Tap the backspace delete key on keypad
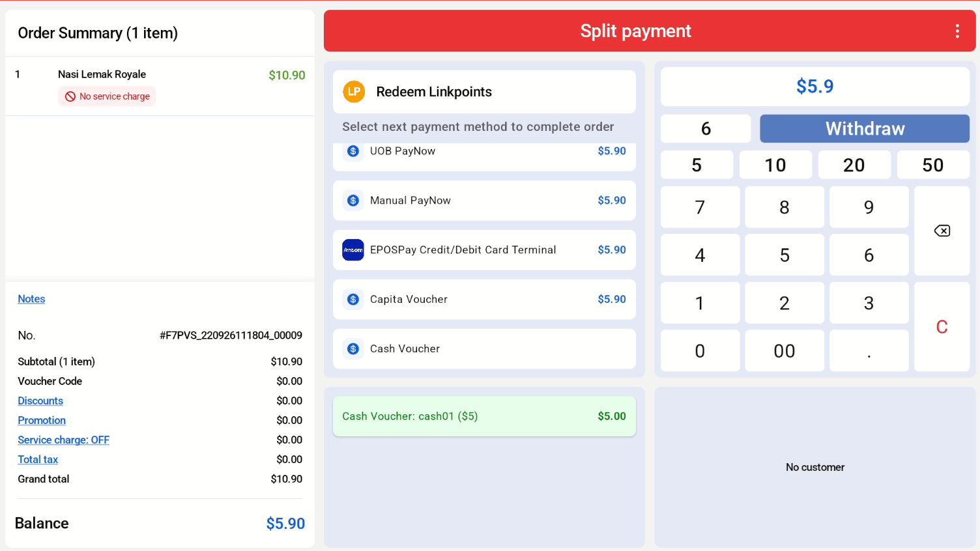 942,231
